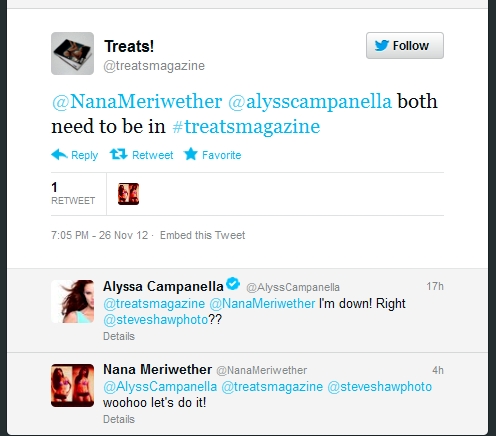The width and height of the screenshot is (496, 436).
Task: Open the @alysscampanella mention in main tweet
Action: (310, 102)
